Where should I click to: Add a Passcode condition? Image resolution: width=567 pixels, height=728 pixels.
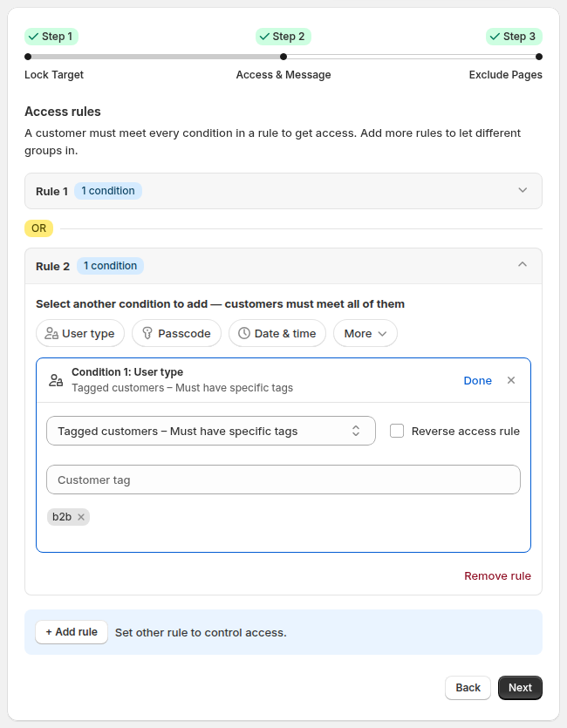pos(176,333)
